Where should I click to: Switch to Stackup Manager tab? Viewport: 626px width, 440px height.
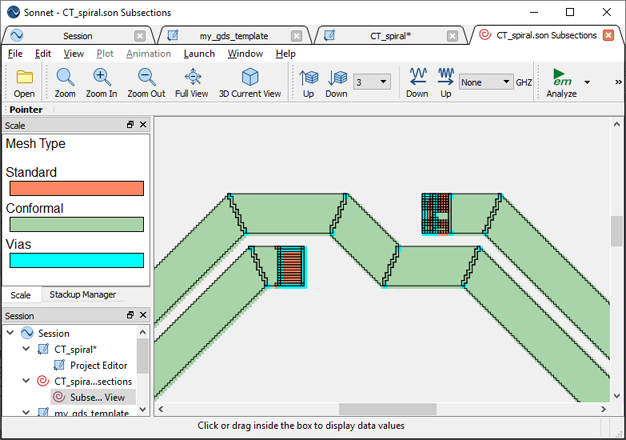click(83, 295)
